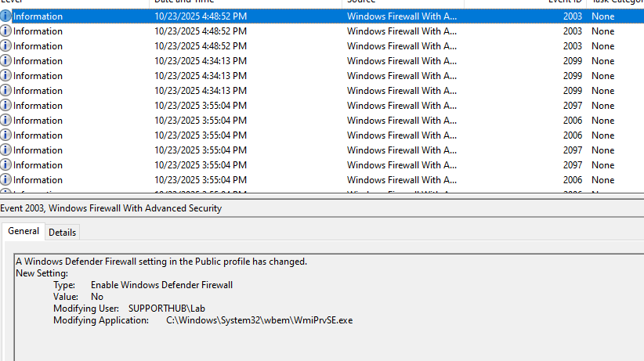Viewport: 644px width, 361px height.
Task: Click the WmiPrvSE.exe modifying application path
Action: (x=259, y=320)
